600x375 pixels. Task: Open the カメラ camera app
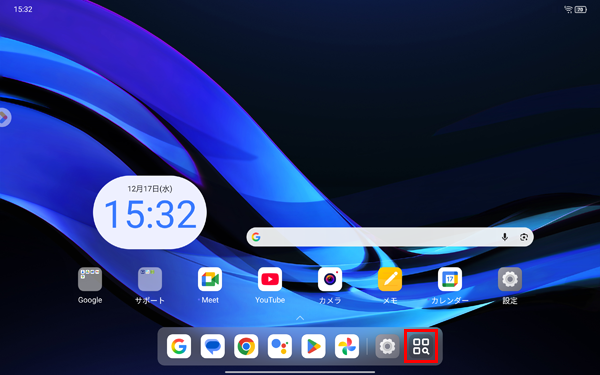coord(330,279)
